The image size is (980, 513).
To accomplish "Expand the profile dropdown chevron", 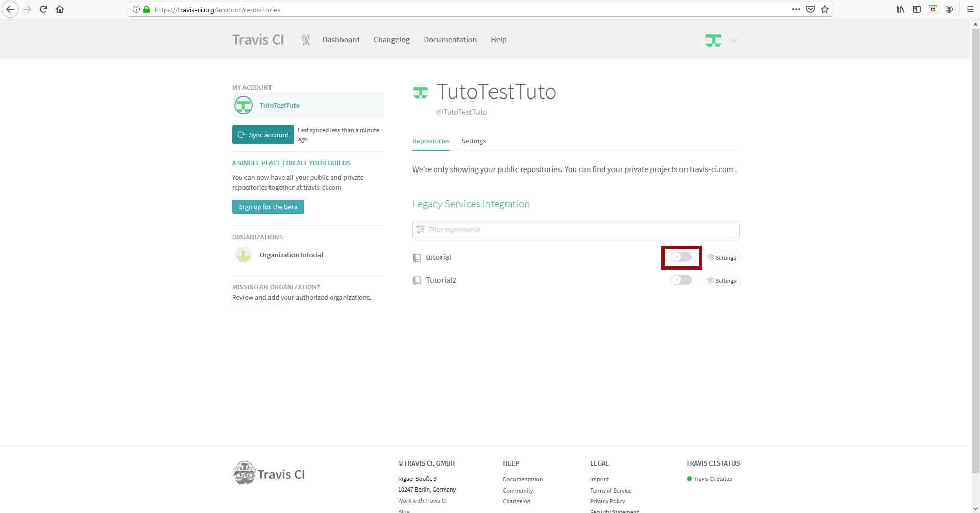I will pos(733,40).
